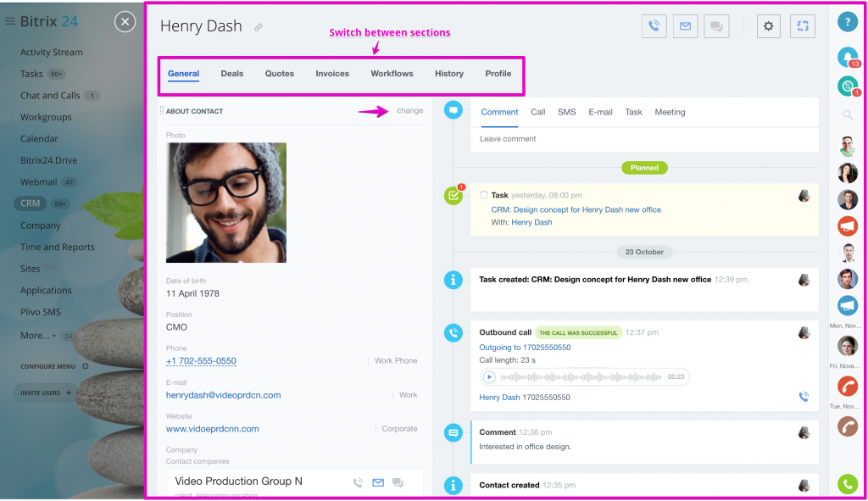
Task: Open the help question mark icon
Action: (848, 22)
